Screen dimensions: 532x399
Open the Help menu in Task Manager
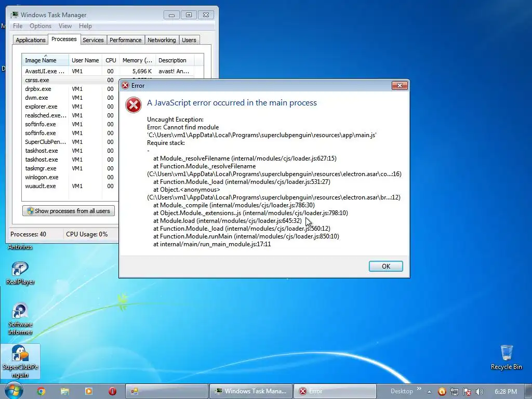pyautogui.click(x=85, y=26)
